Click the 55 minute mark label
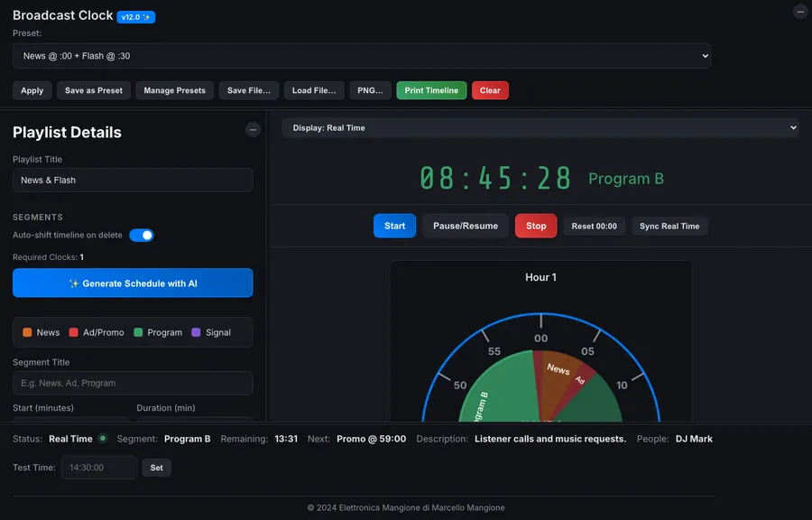This screenshot has width=812, height=520. (494, 351)
